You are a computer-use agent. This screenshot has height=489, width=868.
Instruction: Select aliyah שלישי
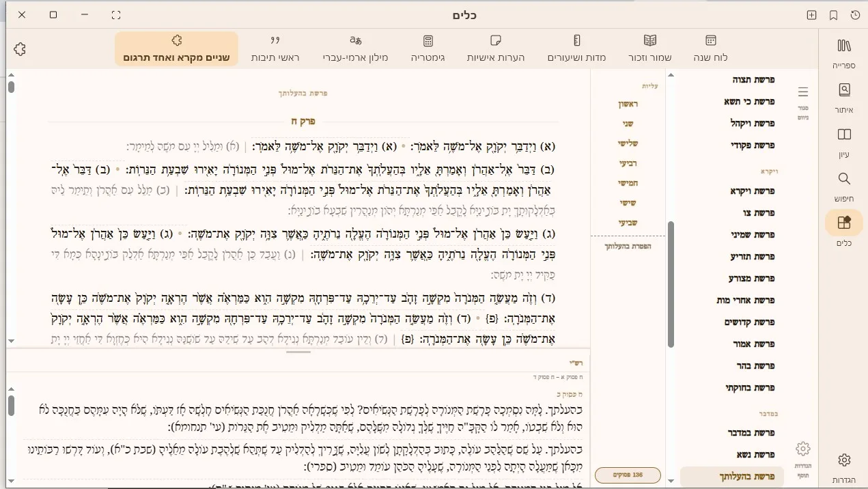click(629, 143)
